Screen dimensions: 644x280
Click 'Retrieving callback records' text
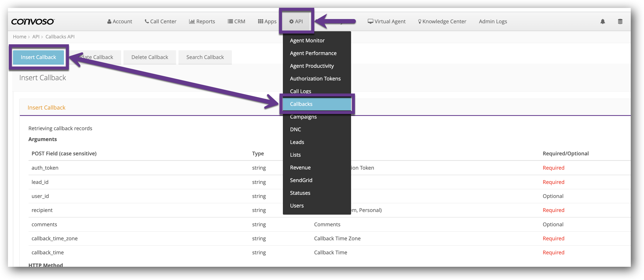pos(60,128)
